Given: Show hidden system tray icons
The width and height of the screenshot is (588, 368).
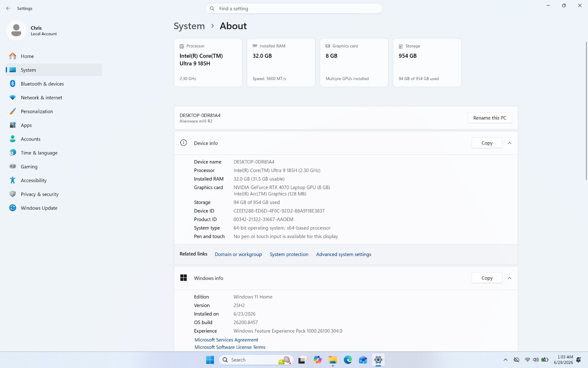Looking at the screenshot, I should (x=505, y=360).
